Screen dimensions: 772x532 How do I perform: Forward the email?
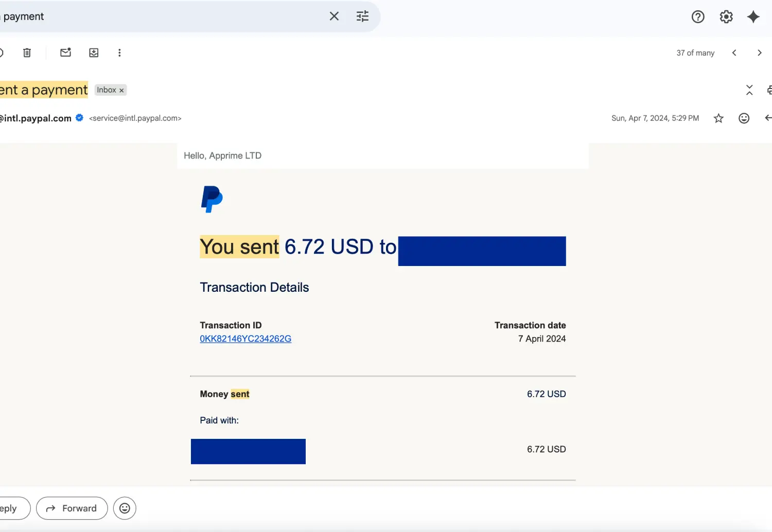(72, 508)
